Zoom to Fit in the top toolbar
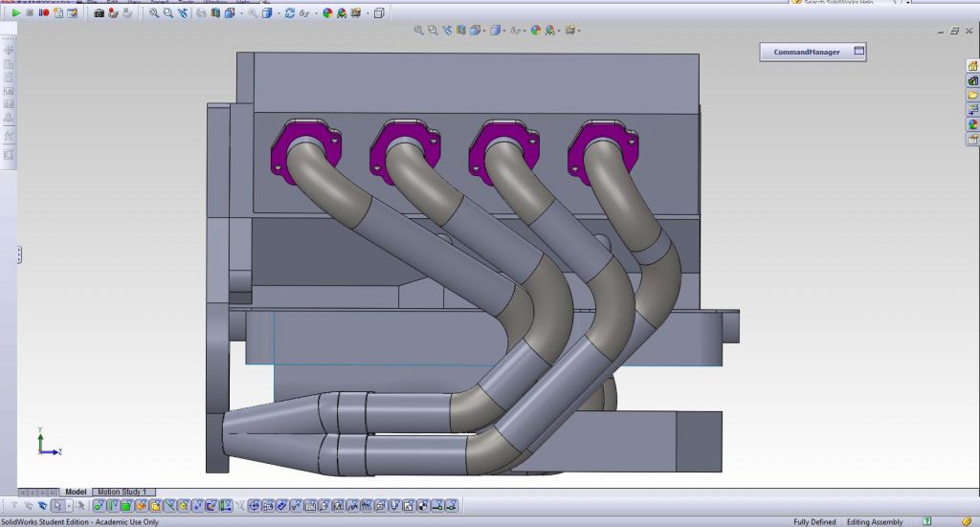The height and width of the screenshot is (527, 980). tap(154, 12)
